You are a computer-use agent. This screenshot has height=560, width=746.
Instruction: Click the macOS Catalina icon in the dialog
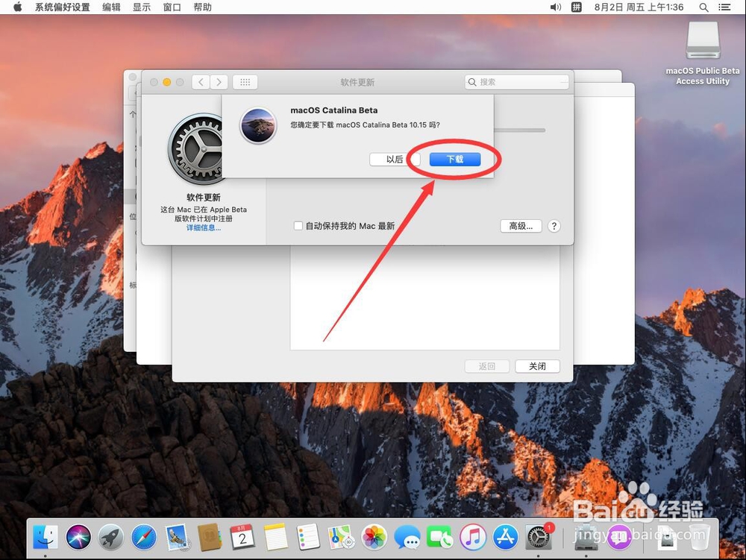pyautogui.click(x=258, y=125)
